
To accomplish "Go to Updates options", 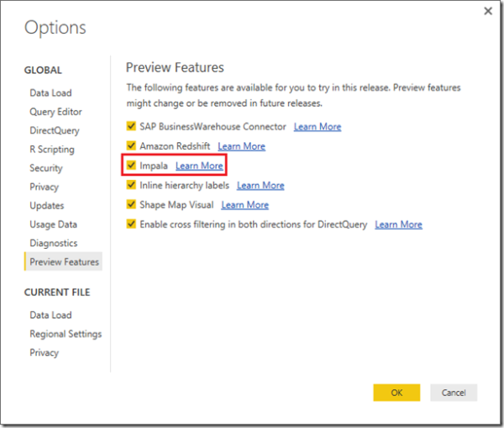I will (47, 206).
